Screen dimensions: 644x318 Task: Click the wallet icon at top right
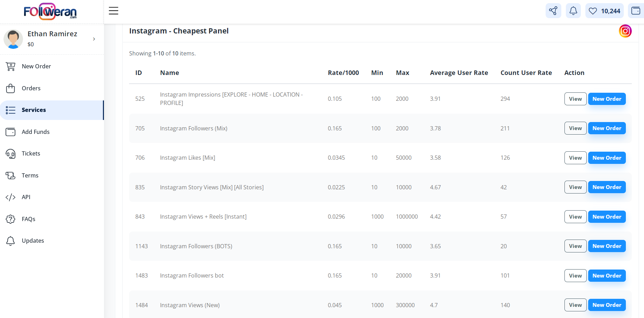coord(636,11)
